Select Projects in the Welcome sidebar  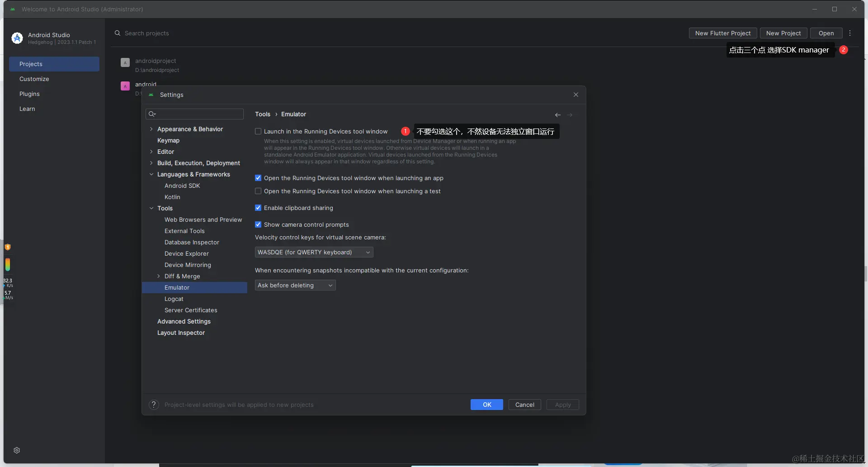tap(54, 64)
